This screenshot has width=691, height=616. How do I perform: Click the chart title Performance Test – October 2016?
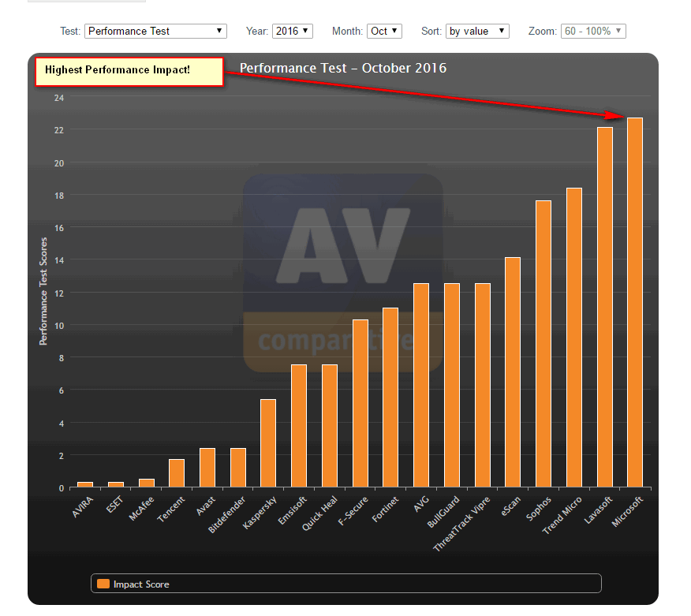pos(343,68)
